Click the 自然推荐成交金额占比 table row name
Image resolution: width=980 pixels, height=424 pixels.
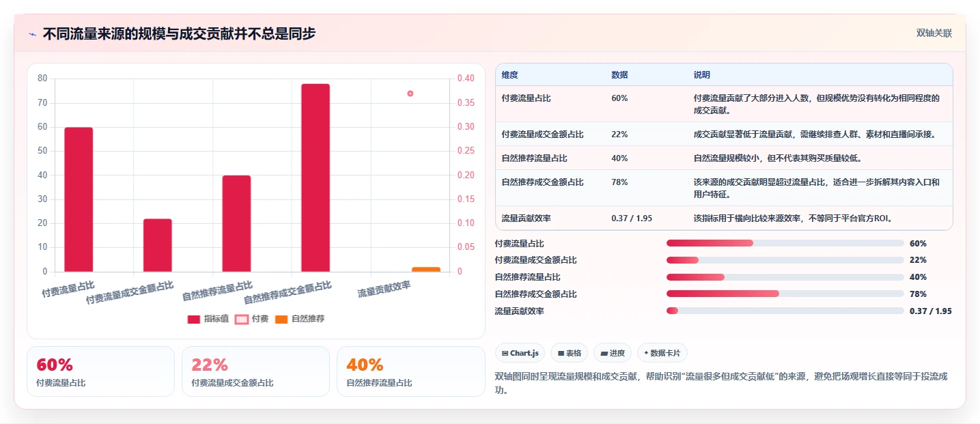[x=542, y=182]
